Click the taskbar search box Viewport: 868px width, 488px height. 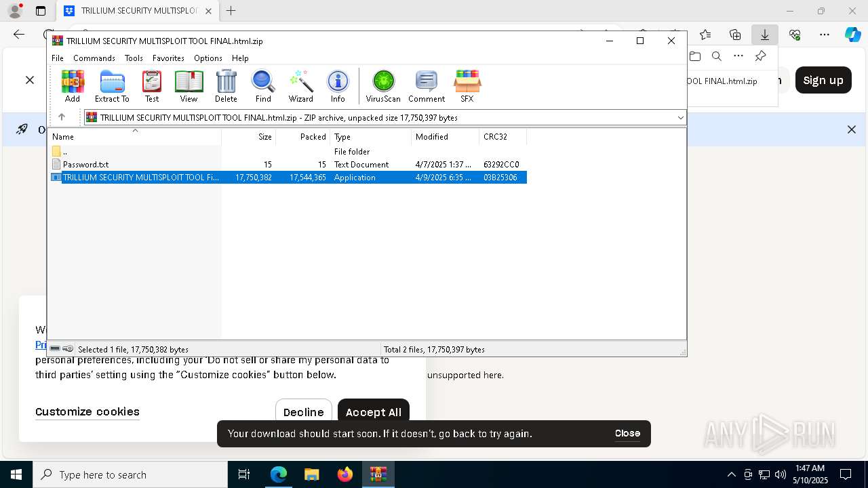pos(130,474)
